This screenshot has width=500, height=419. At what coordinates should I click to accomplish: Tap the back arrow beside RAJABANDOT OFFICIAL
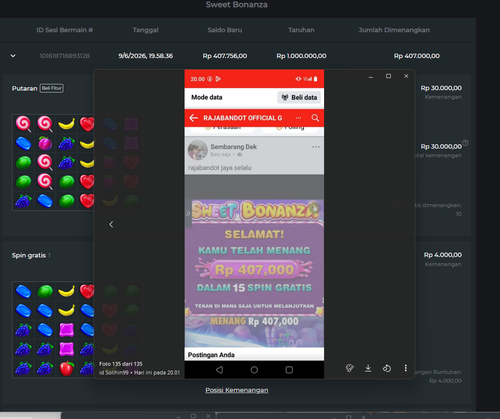point(193,118)
